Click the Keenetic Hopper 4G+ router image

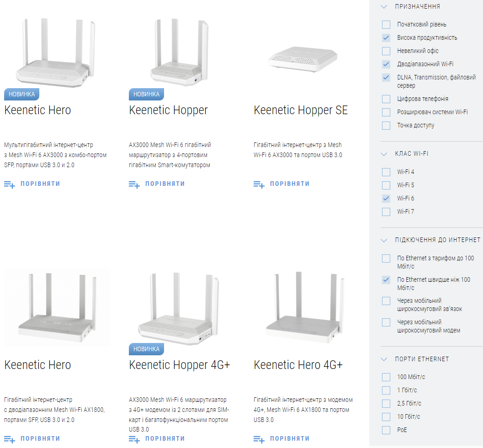pyautogui.click(x=179, y=308)
